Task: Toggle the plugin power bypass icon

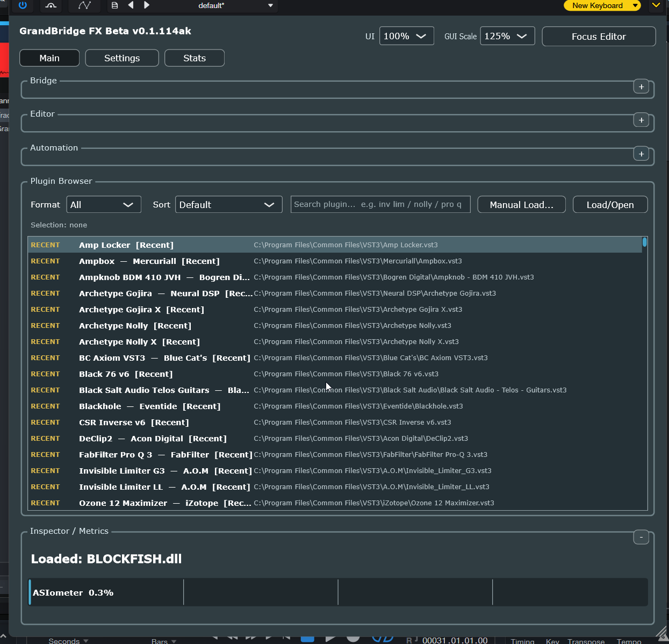Action: click(x=23, y=5)
